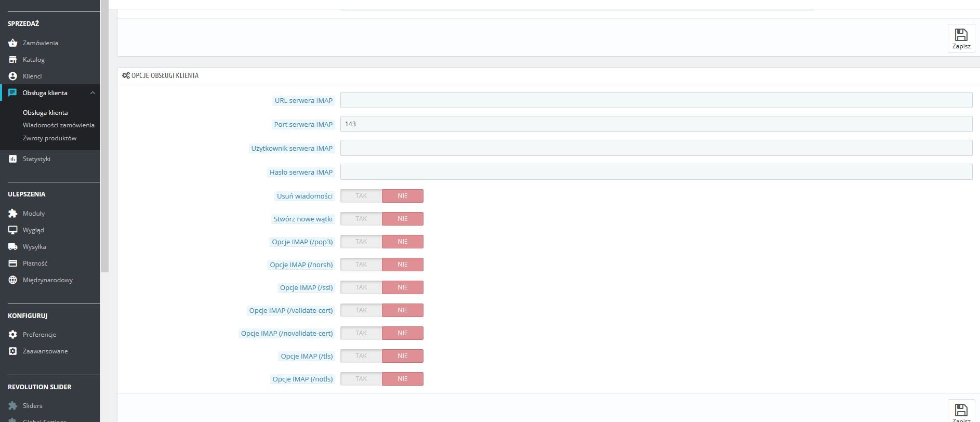Click the Wysyłka truck icon
The image size is (980, 422).
(13, 247)
